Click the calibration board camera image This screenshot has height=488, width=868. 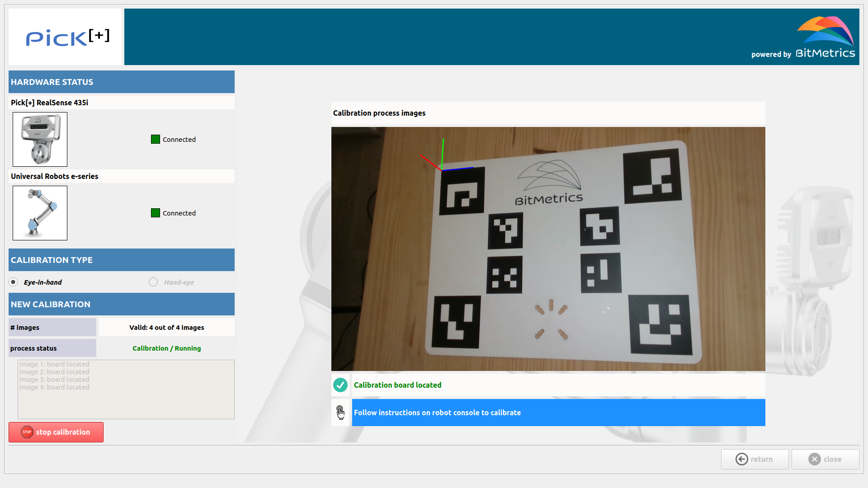coord(548,249)
